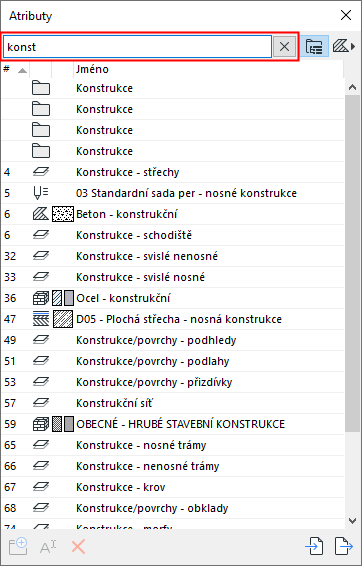Click fill icon of Beton - konstrukční
Image resolution: width=362 pixels, height=566 pixels.
pos(41,214)
